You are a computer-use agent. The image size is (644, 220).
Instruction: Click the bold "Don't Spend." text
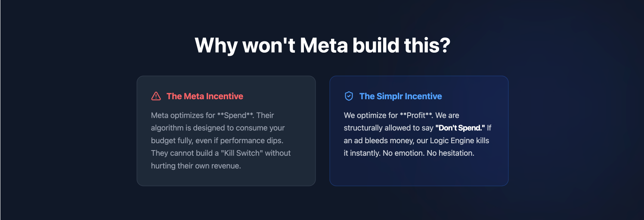[460, 128]
